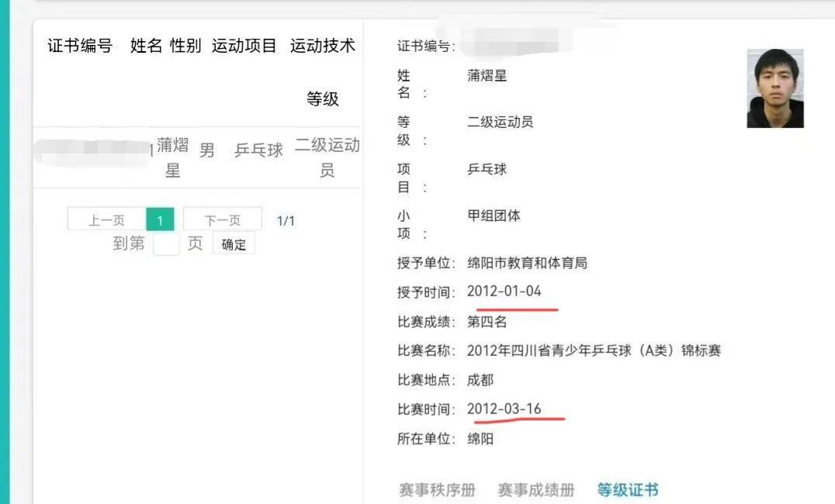Click the 上一页 previous page button
The width and height of the screenshot is (835, 504).
coord(106,220)
